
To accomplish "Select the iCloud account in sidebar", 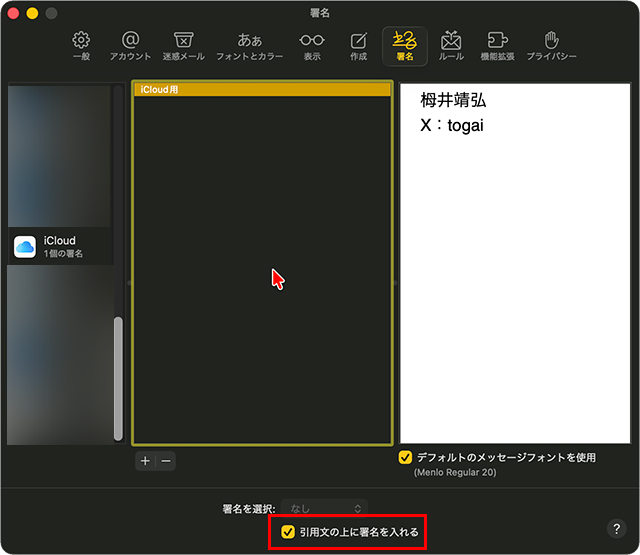I will click(x=60, y=246).
